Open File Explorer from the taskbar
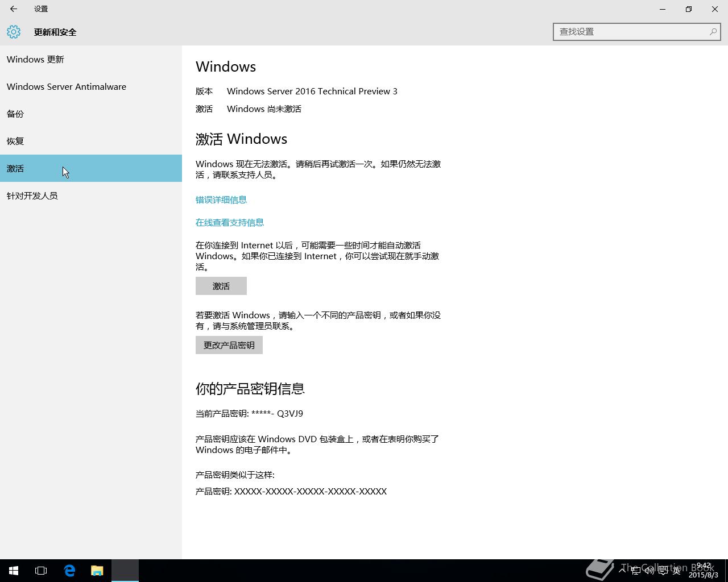Screen dimensions: 728x582 coord(97,571)
